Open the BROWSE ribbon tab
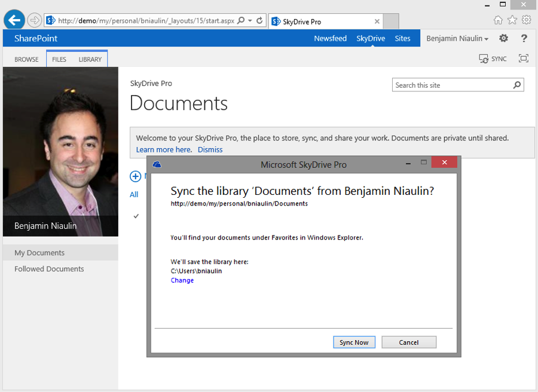The height and width of the screenshot is (392, 538). click(x=26, y=59)
